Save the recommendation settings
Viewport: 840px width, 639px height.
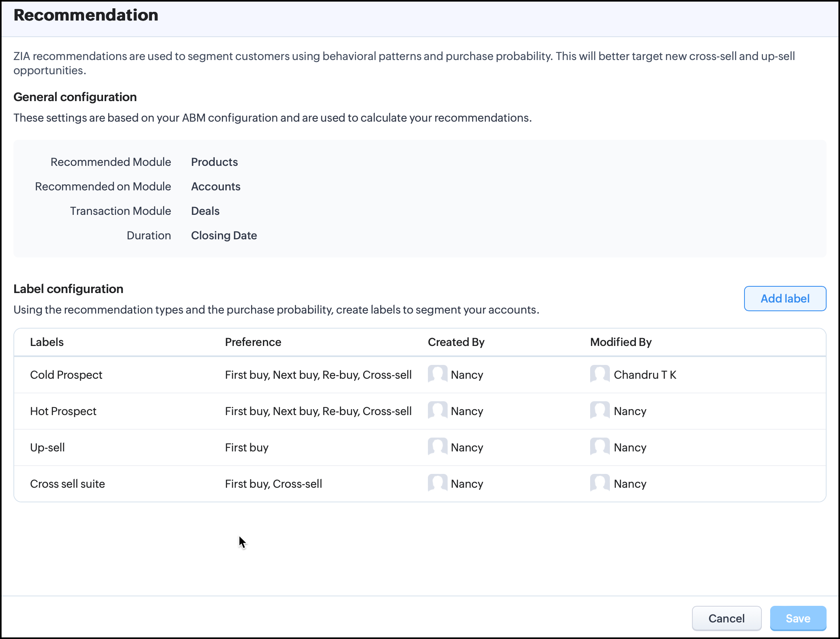coord(798,618)
